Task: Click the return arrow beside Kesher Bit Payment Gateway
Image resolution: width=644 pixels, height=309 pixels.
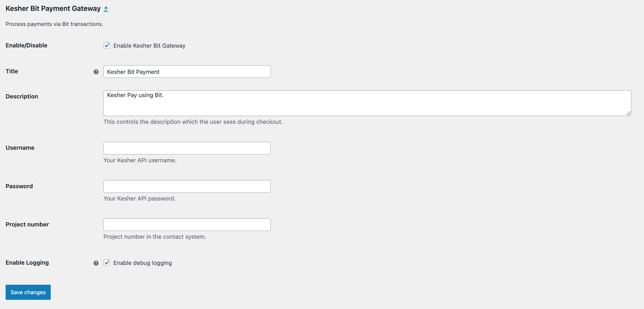Action: tap(106, 9)
